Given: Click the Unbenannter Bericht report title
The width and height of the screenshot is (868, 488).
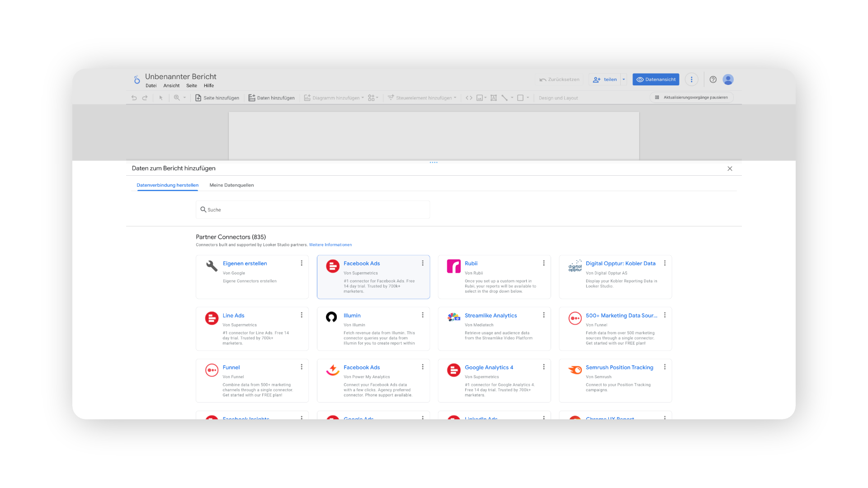Looking at the screenshot, I should click(x=181, y=76).
